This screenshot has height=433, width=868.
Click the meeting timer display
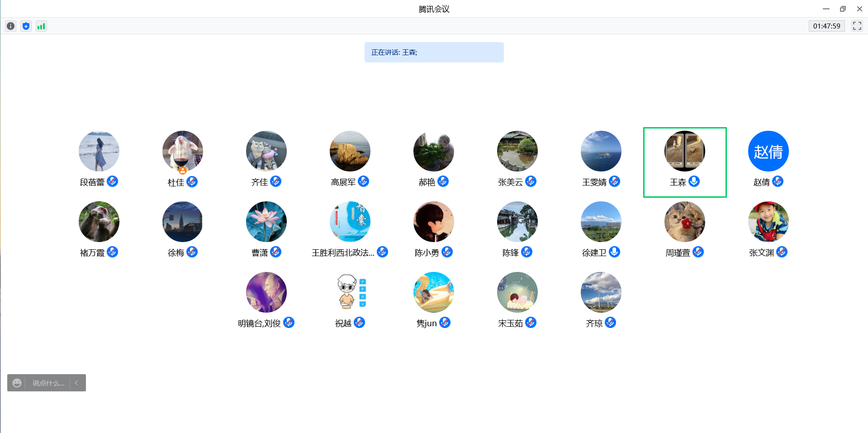click(x=826, y=26)
